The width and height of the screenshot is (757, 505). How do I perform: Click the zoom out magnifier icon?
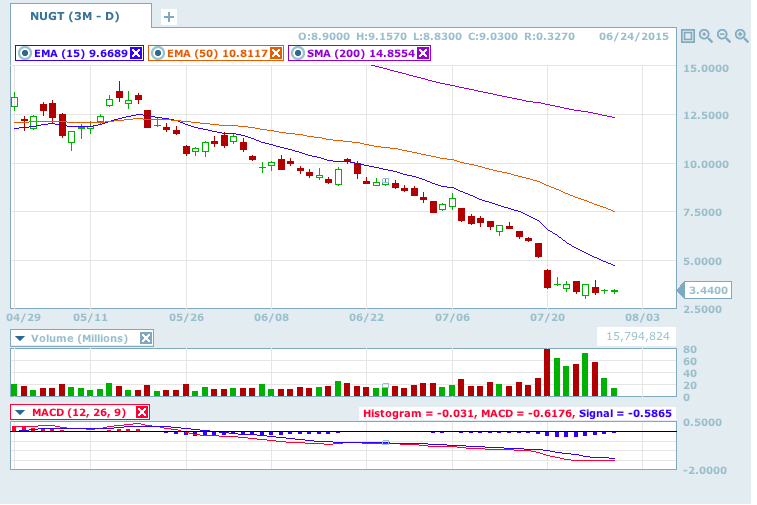click(x=723, y=36)
